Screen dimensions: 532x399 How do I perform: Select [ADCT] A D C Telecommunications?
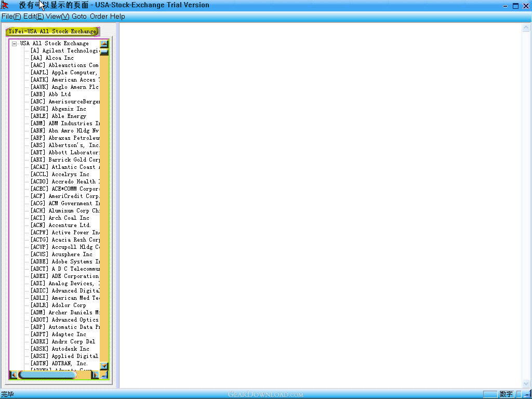[65, 269]
